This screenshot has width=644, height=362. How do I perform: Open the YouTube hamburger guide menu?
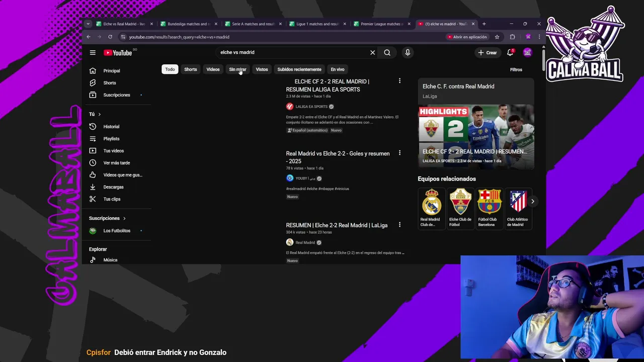coord(93,52)
